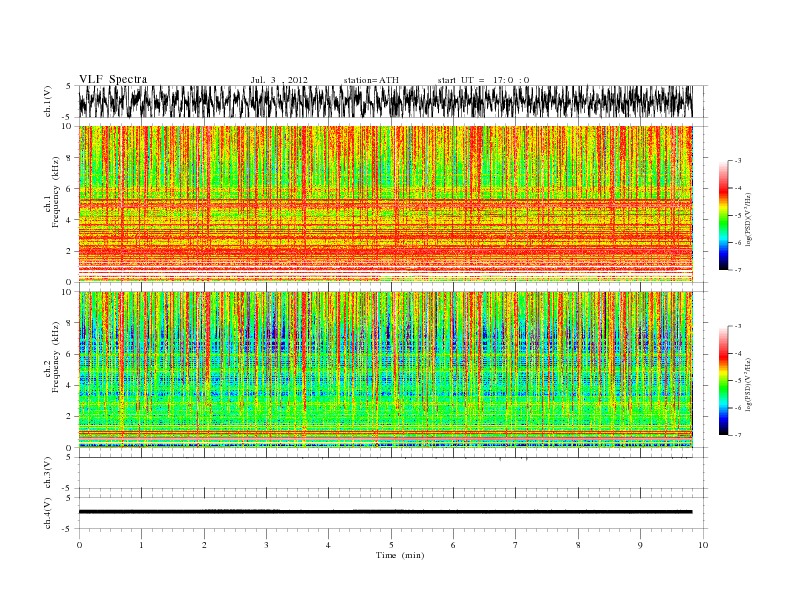This screenshot has height=612, width=792.
Task: Click time axis tick label "4"
Action: point(328,545)
